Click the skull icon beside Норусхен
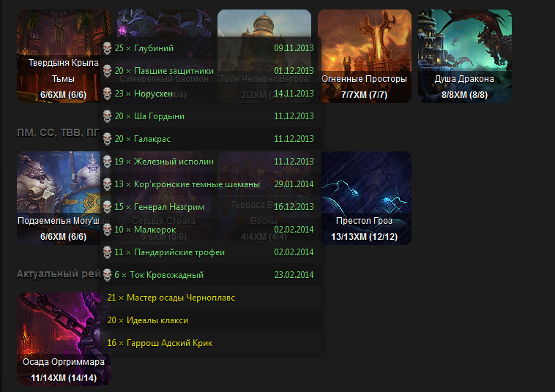Viewport: 555px width, 392px height. tap(107, 94)
